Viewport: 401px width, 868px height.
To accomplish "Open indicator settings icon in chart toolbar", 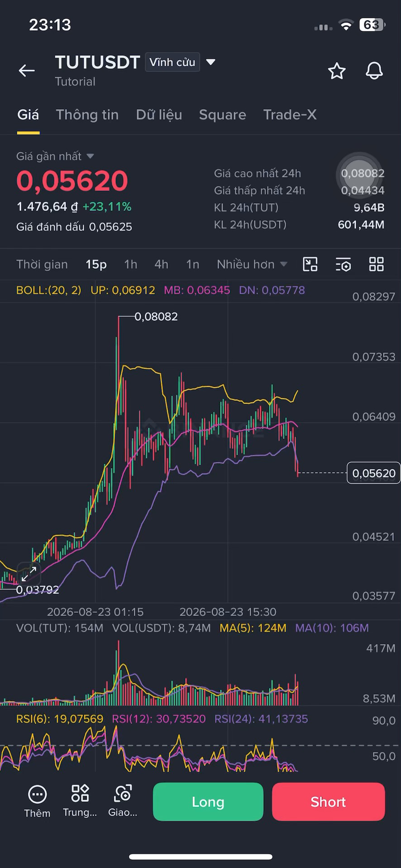I will (x=344, y=264).
